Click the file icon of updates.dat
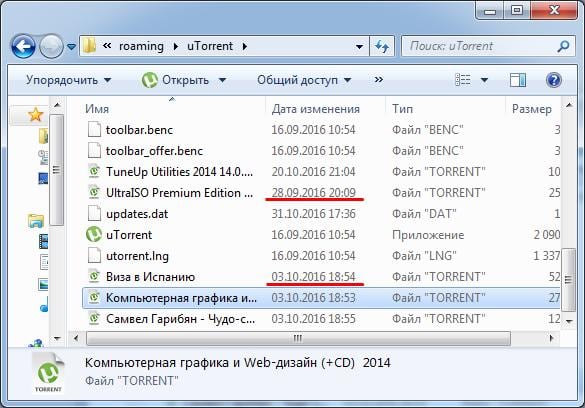The image size is (585, 408). pyautogui.click(x=94, y=213)
